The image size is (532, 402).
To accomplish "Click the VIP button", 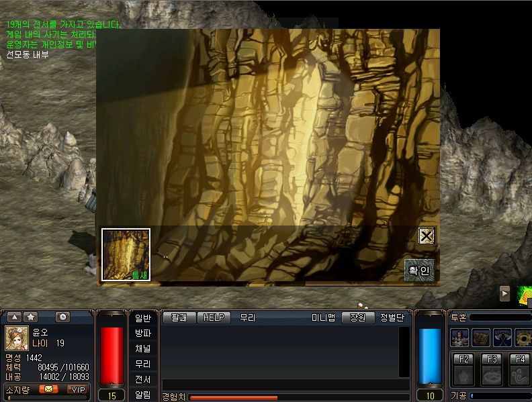I will [x=78, y=389].
